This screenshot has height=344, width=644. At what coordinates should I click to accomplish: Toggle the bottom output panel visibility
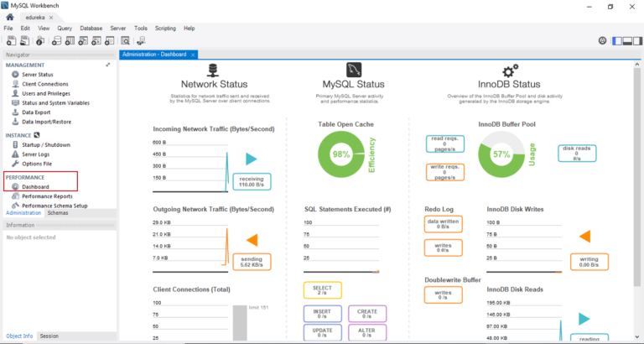[x=626, y=39]
